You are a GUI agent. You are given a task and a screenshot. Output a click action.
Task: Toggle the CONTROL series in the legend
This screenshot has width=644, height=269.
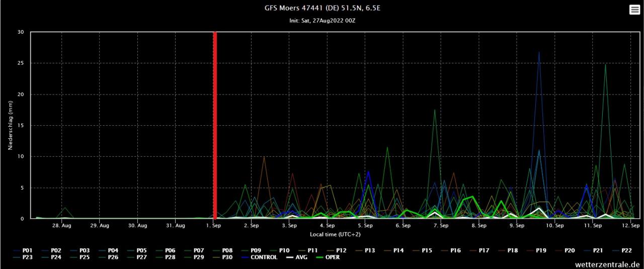264,257
